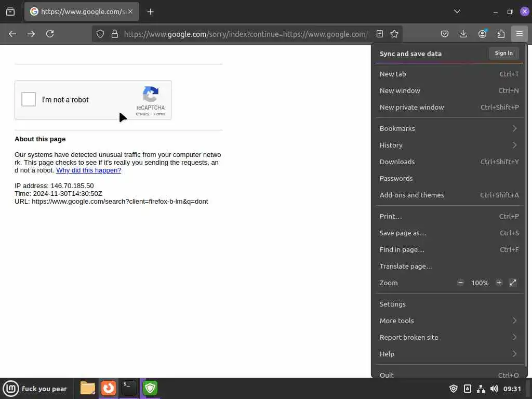532x399 pixels.
Task: Open the downloads toolbar icon
Action: click(x=463, y=34)
